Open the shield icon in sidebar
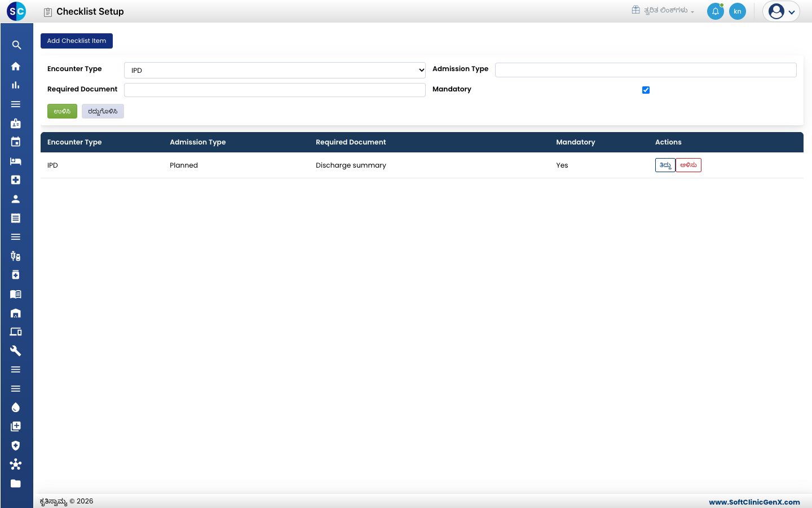Image resolution: width=812 pixels, height=508 pixels. 16,445
